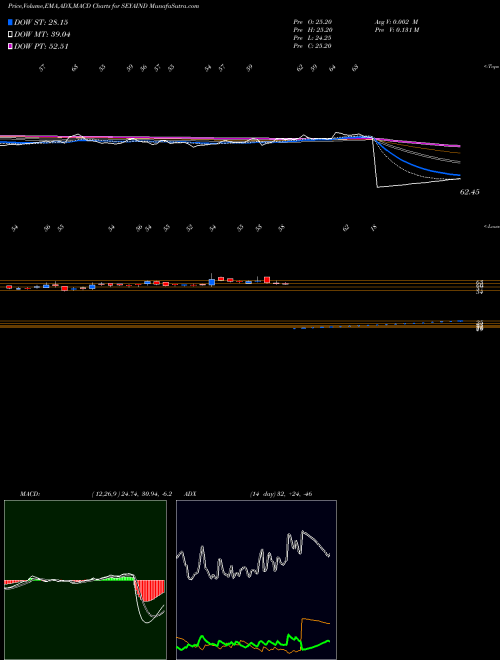
Task: Click the MACD: panel heading
Action: [x=30, y=494]
